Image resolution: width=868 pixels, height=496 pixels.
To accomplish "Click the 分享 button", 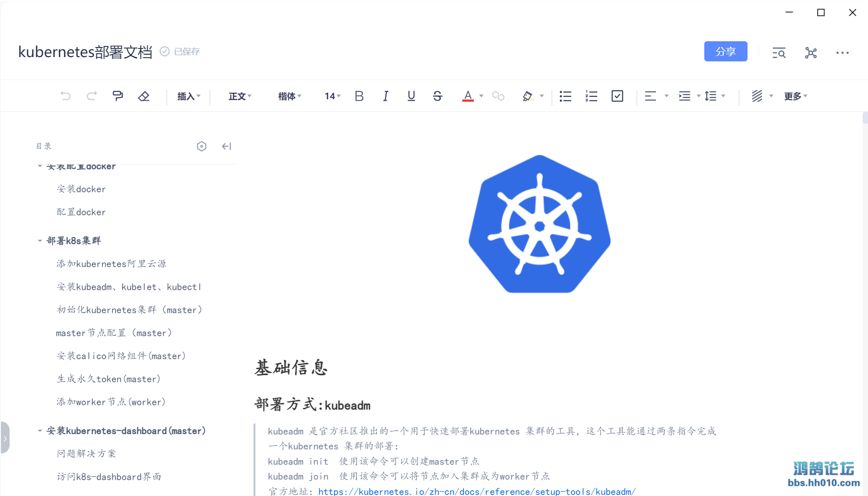I will pyautogui.click(x=725, y=51).
